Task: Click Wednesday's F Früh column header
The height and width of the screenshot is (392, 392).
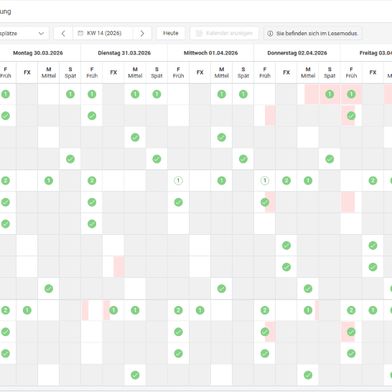Action: (178, 72)
